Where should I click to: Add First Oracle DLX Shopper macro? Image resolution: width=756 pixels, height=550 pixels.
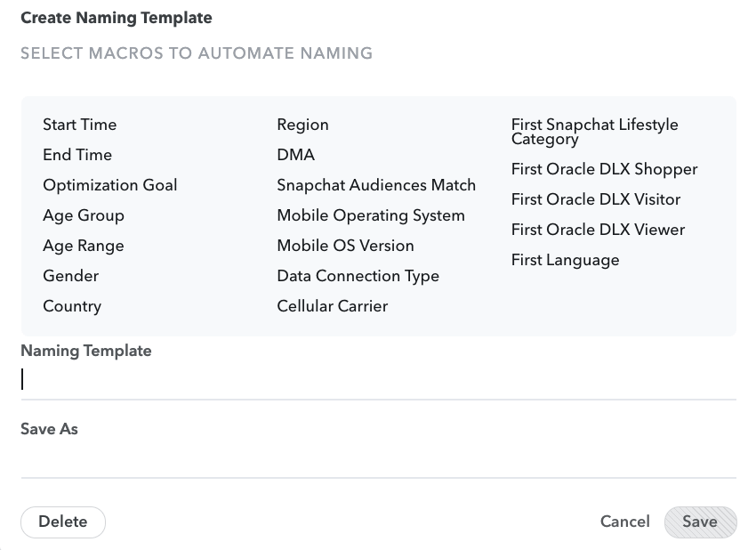point(604,169)
